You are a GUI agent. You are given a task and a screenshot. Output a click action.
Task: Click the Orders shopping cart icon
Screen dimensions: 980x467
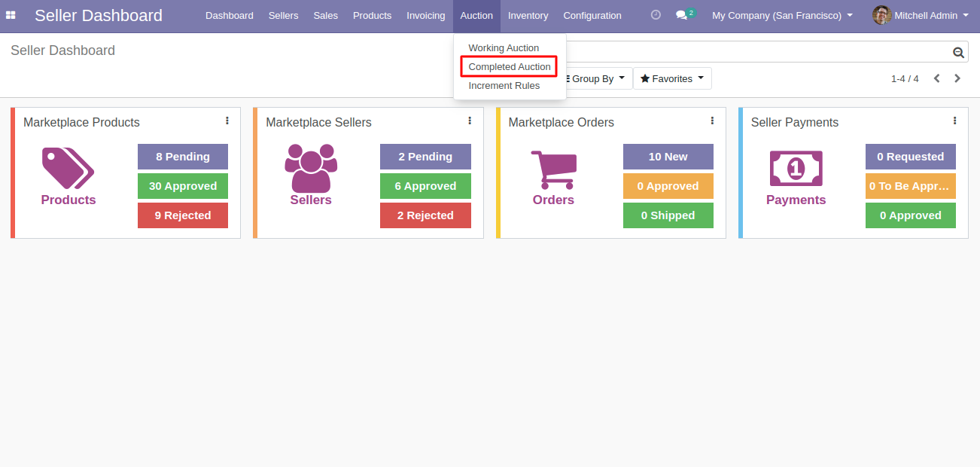(553, 169)
